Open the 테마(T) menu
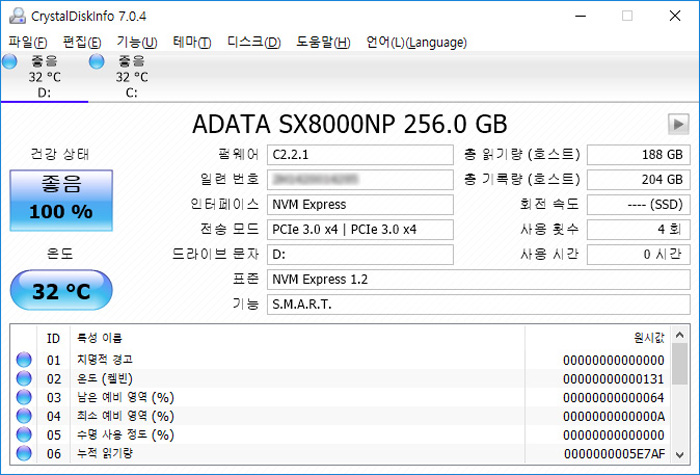Image resolution: width=700 pixels, height=475 pixels. tap(192, 42)
